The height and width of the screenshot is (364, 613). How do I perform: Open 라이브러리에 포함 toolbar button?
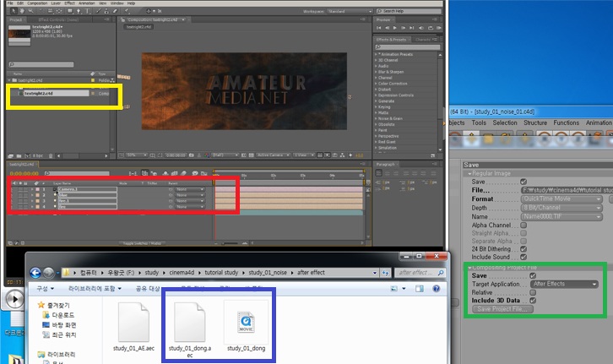[95, 289]
